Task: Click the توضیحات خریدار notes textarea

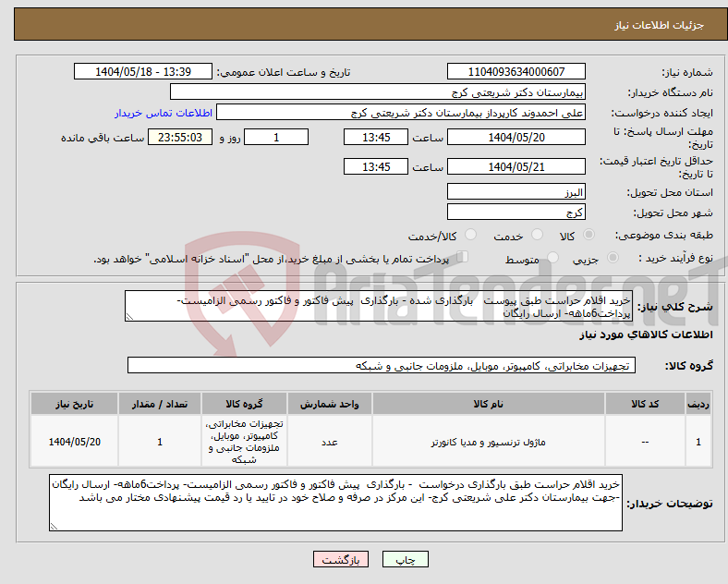Action: coord(335,503)
